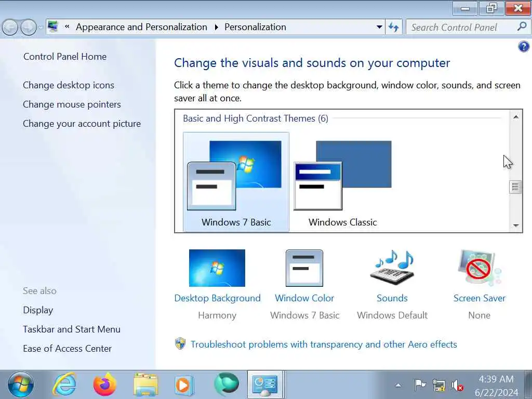Click Appearance and Personalization breadcrumb

point(141,27)
